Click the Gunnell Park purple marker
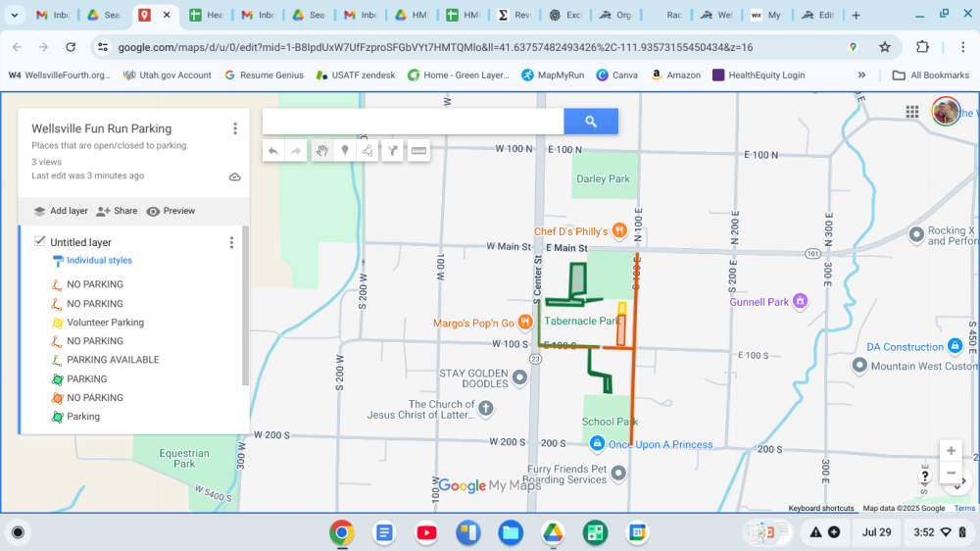 800,301
